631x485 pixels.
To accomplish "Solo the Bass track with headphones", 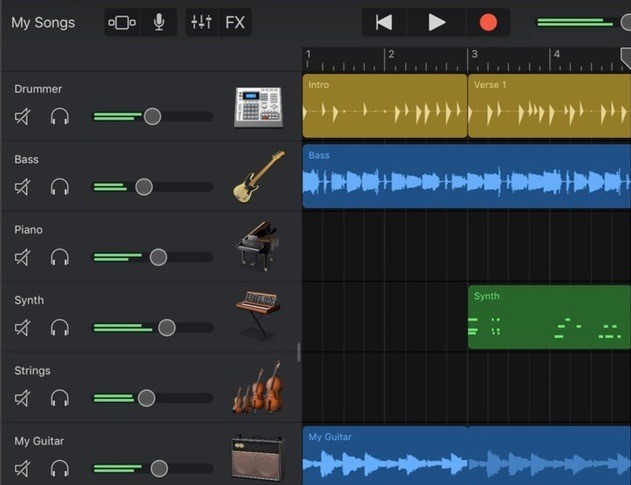I will [60, 187].
